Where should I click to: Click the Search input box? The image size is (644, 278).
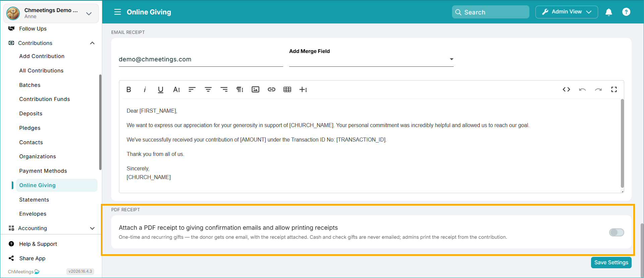[491, 12]
